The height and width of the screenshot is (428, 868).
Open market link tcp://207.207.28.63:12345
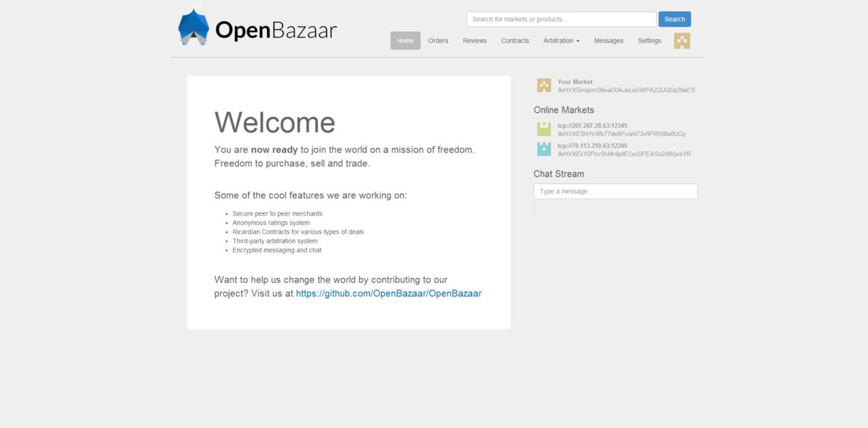(x=592, y=126)
